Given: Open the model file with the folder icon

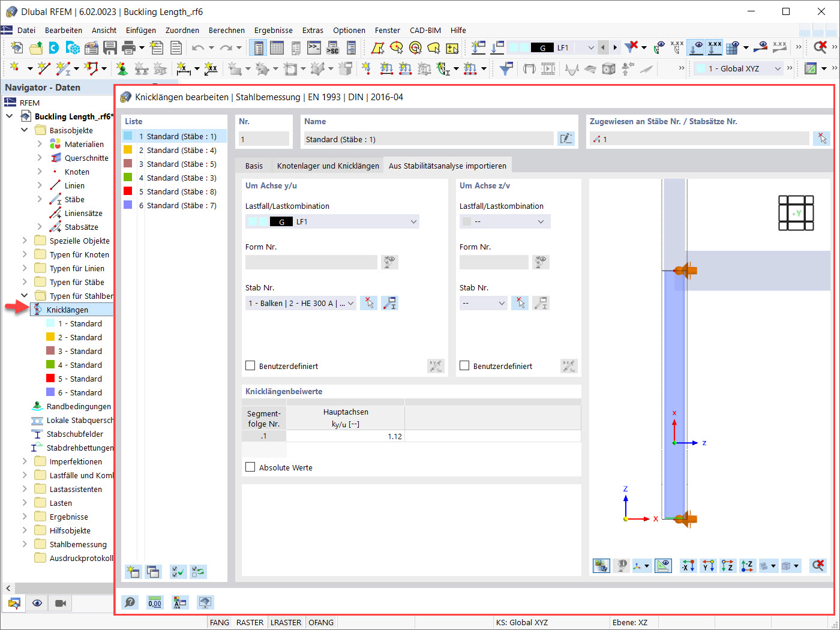Looking at the screenshot, I should [36, 47].
